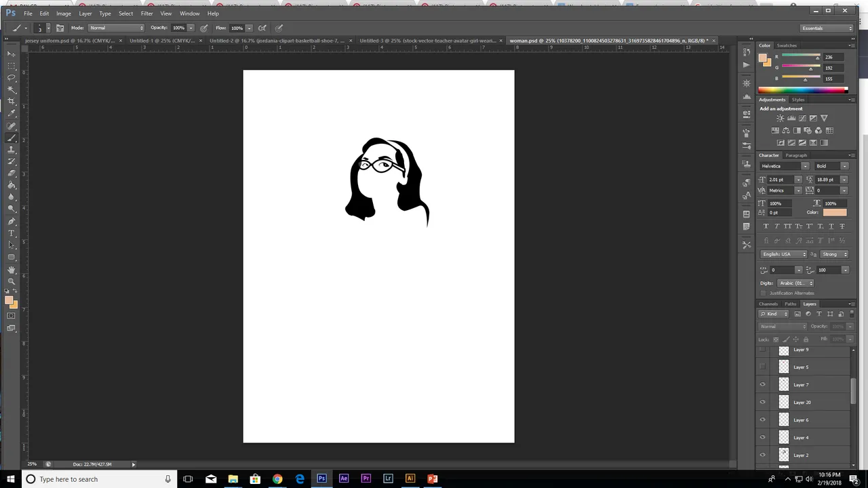Select the Magic Wand tool
The image size is (868, 488).
click(x=12, y=89)
